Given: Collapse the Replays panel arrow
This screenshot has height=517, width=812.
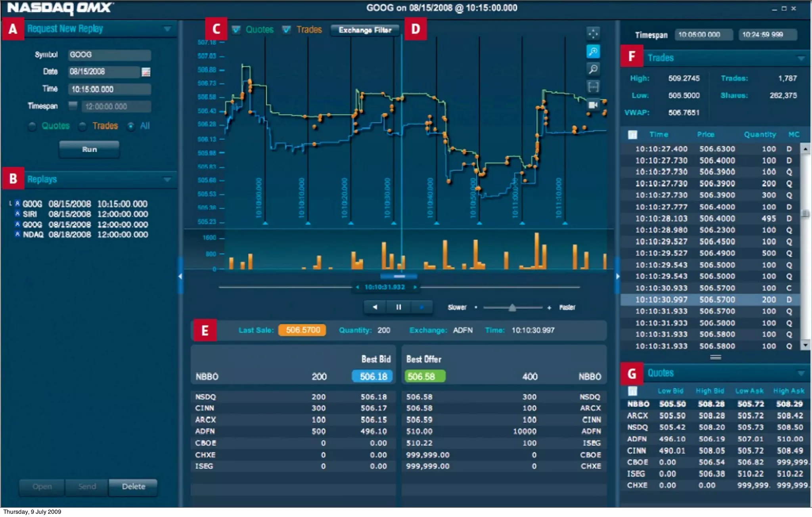Looking at the screenshot, I should point(167,180).
